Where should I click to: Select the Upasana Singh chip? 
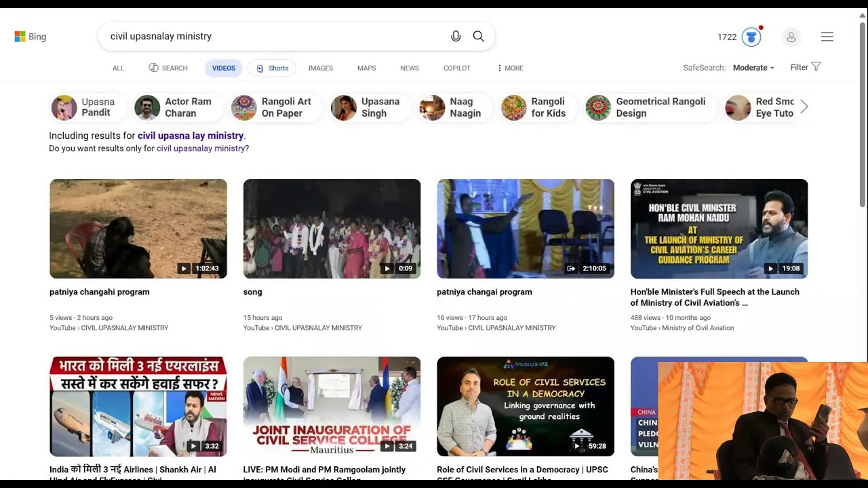371,107
